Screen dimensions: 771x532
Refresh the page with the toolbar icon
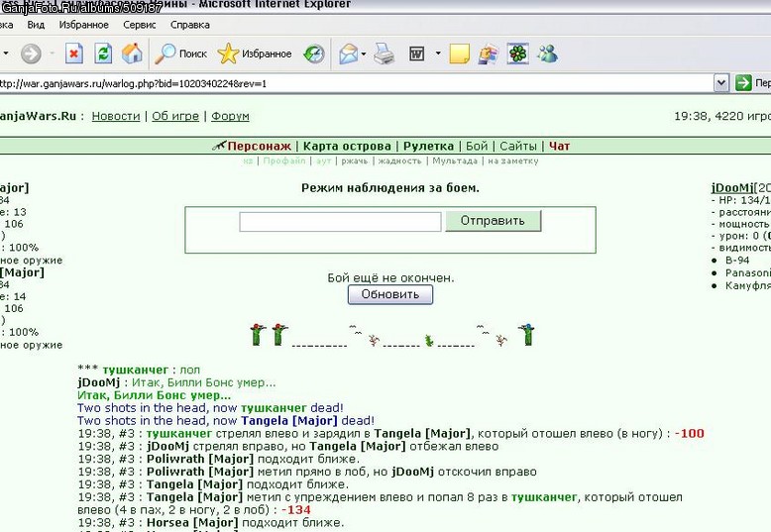pyautogui.click(x=103, y=53)
